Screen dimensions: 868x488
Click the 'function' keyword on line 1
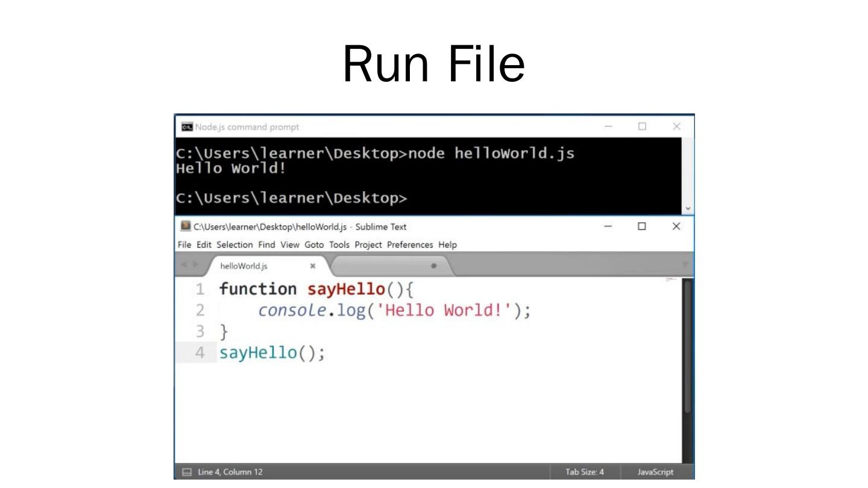258,289
